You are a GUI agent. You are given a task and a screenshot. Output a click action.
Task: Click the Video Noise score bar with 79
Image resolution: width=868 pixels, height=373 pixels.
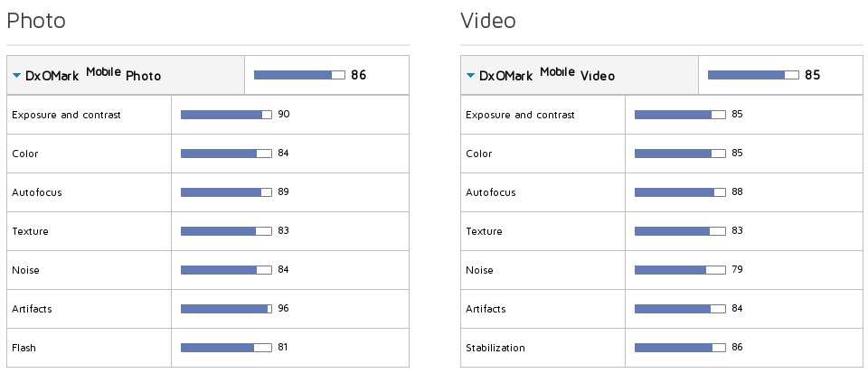[x=680, y=270]
